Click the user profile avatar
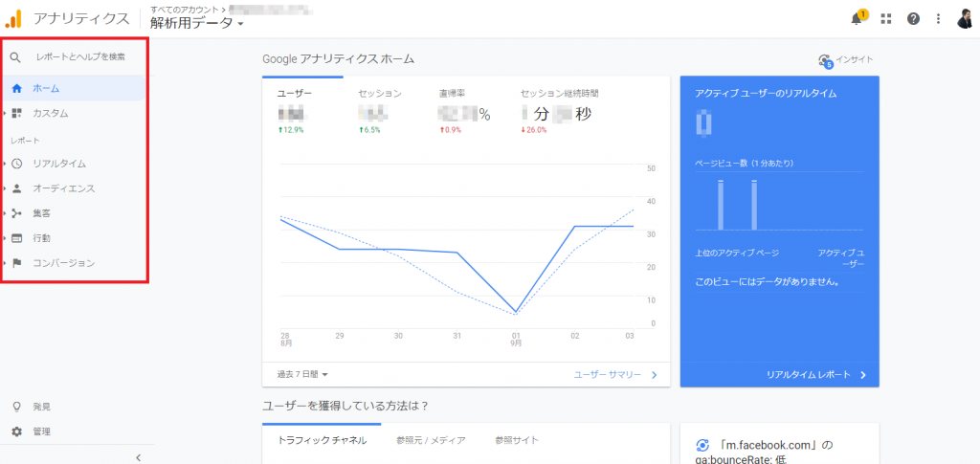Viewport: 980px width, 464px height. (x=965, y=19)
